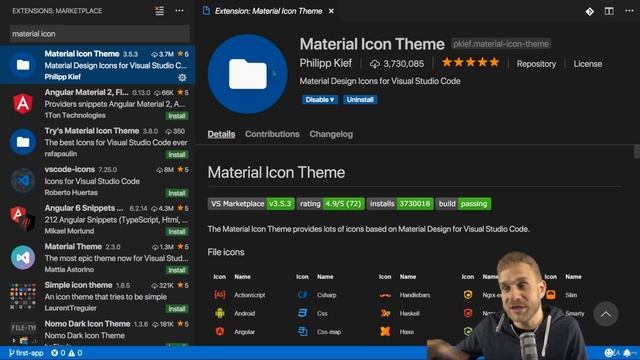
Task: Click the Uninstall button
Action: (360, 100)
